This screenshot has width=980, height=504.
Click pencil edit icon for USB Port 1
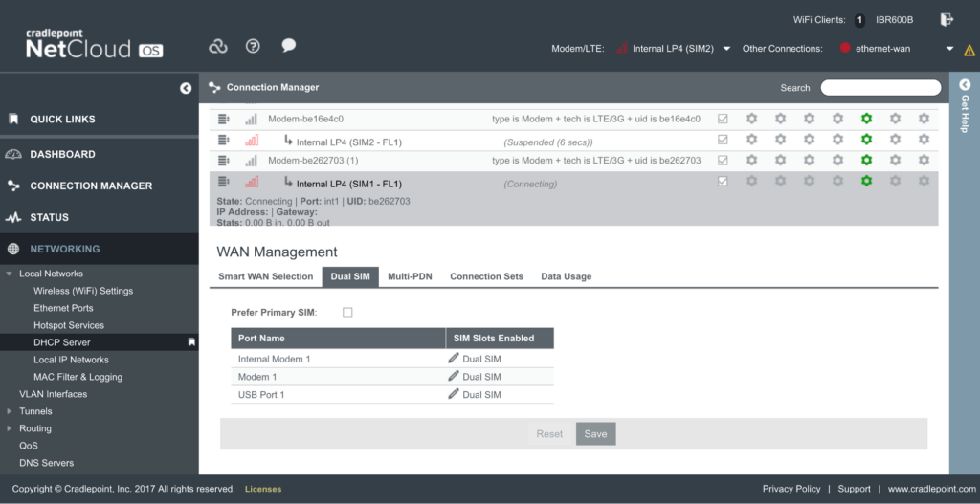454,394
